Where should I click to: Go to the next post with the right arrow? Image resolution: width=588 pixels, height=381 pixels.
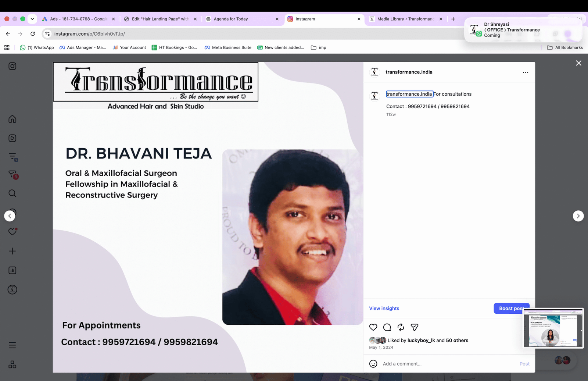[578, 216]
